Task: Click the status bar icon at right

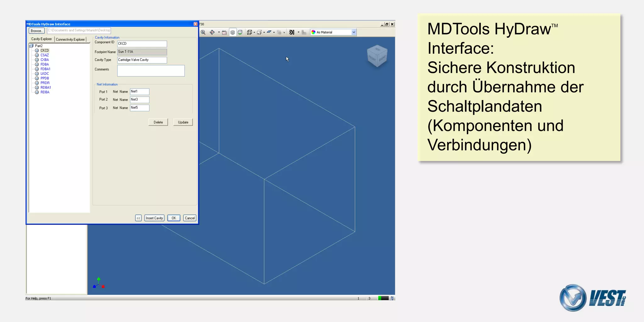Action: coord(392,298)
